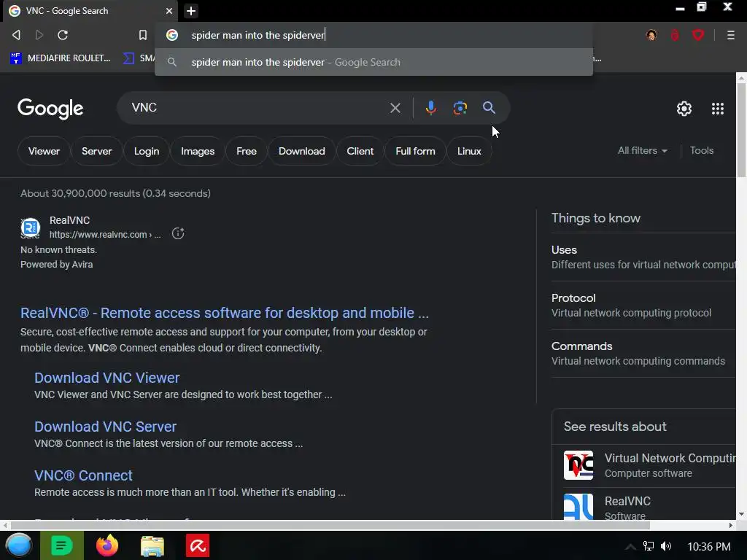747x560 pixels.
Task: Click the browser forward arrow
Action: click(x=39, y=35)
